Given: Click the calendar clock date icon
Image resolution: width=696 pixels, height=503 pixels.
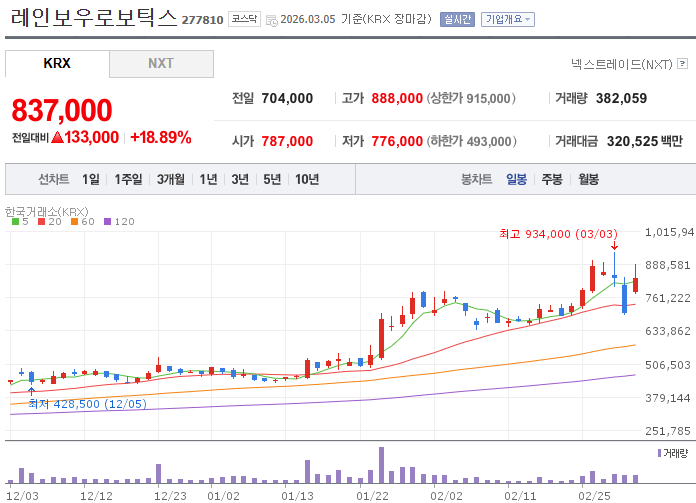Looking at the screenshot, I should [x=272, y=20].
